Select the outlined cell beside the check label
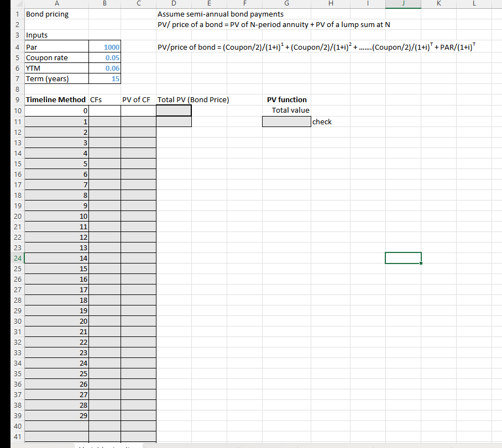This screenshot has height=448, width=502. click(286, 122)
